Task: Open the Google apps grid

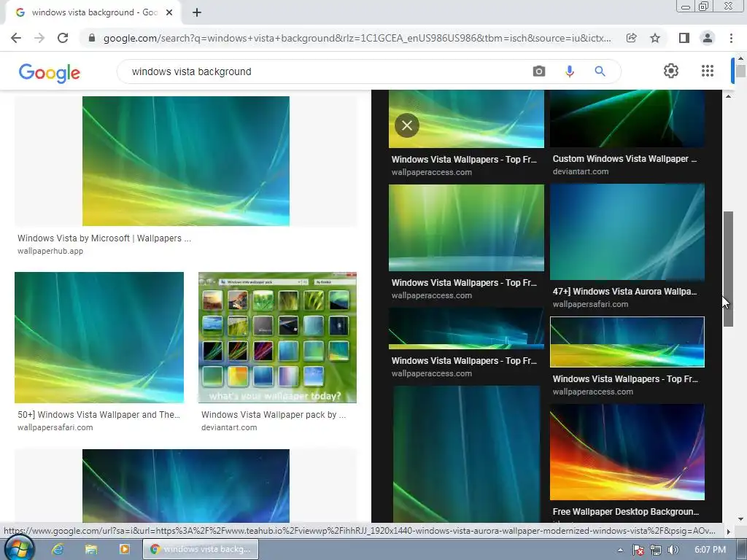Action: tap(708, 71)
